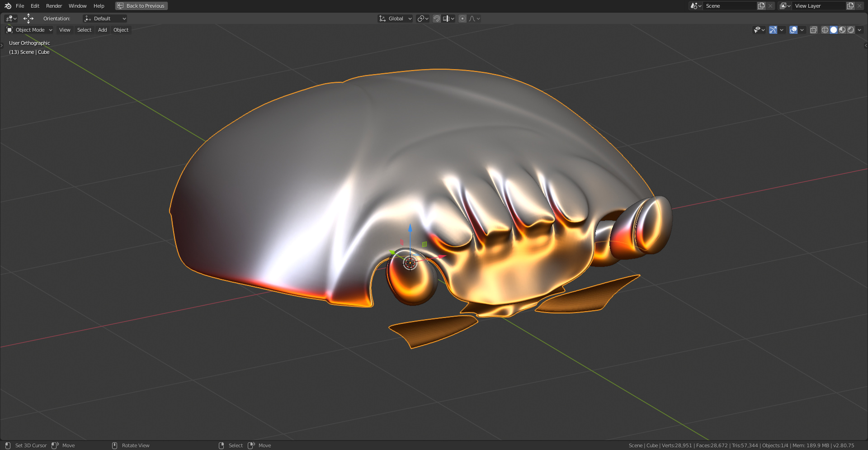868x450 pixels.
Task: Open the object visibility and selectability dropdown
Action: coord(759,30)
